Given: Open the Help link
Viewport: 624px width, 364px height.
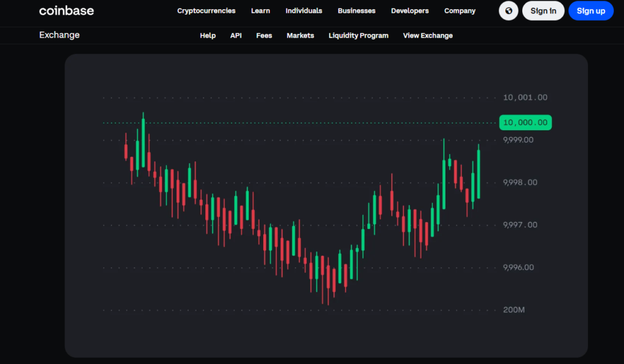Looking at the screenshot, I should click(208, 35).
